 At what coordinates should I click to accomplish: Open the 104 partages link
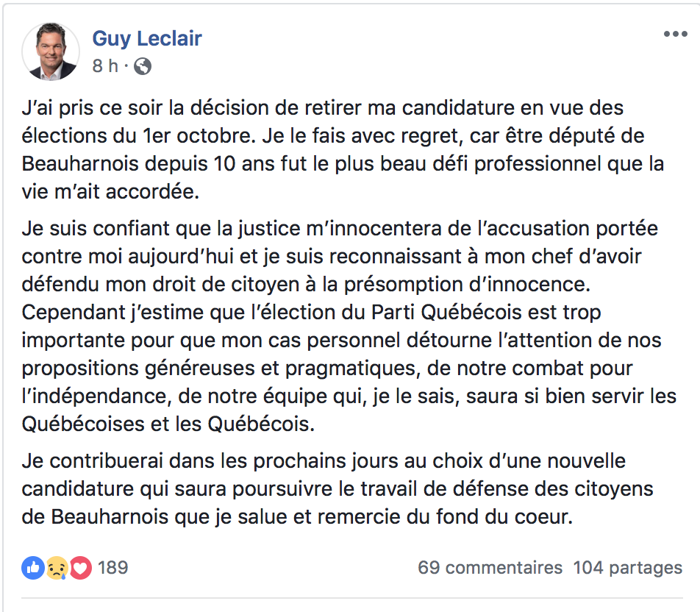tap(628, 568)
